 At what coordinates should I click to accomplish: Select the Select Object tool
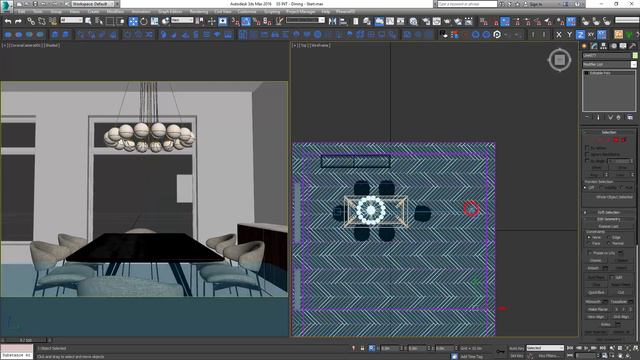tap(88, 21)
